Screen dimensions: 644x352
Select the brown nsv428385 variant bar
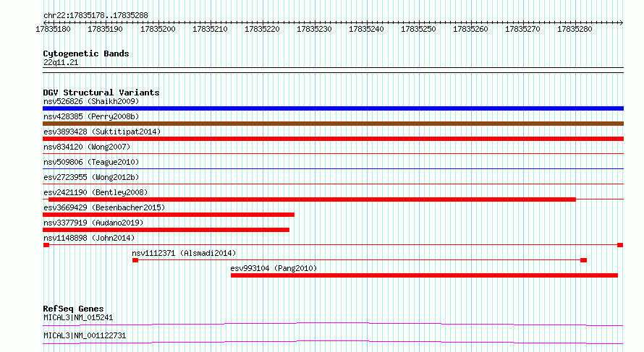pyautogui.click(x=333, y=124)
